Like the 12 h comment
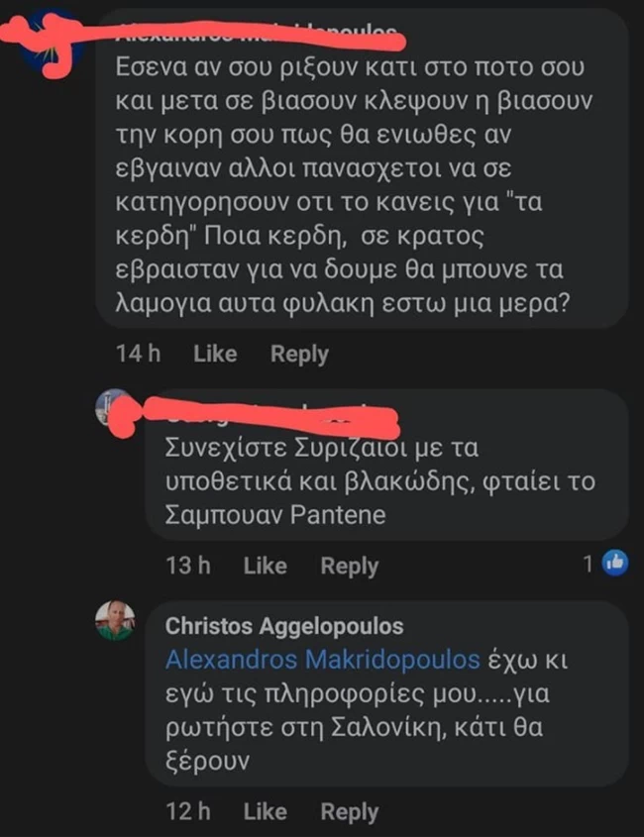Viewport: 644px width, 837px height. coord(265,811)
